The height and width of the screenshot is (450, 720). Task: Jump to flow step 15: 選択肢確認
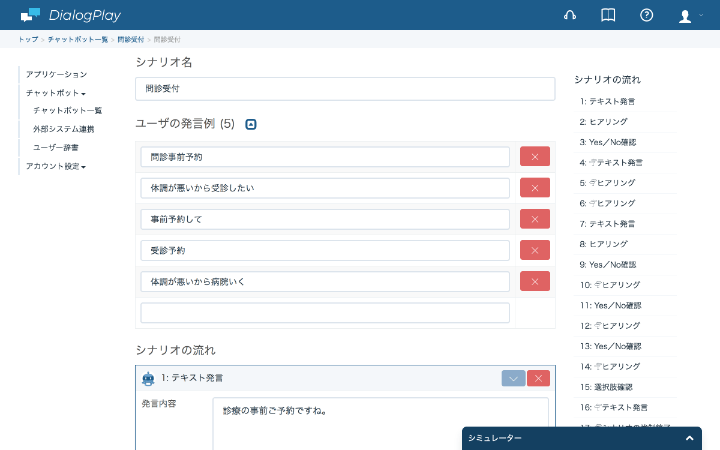606,387
